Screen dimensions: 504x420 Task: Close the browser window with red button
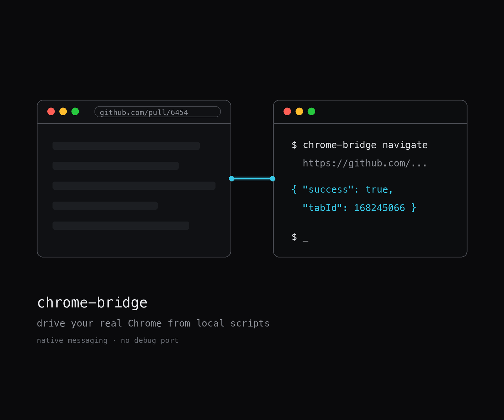[x=51, y=112]
